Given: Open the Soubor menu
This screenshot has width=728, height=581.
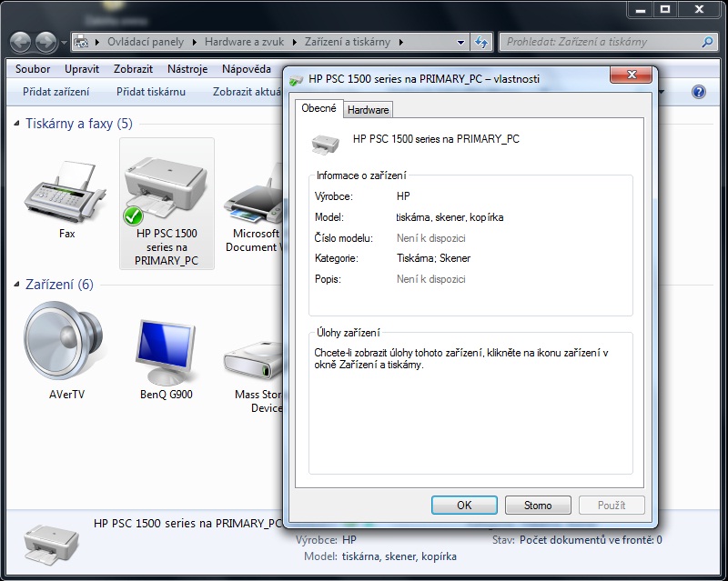Looking at the screenshot, I should tap(33, 69).
